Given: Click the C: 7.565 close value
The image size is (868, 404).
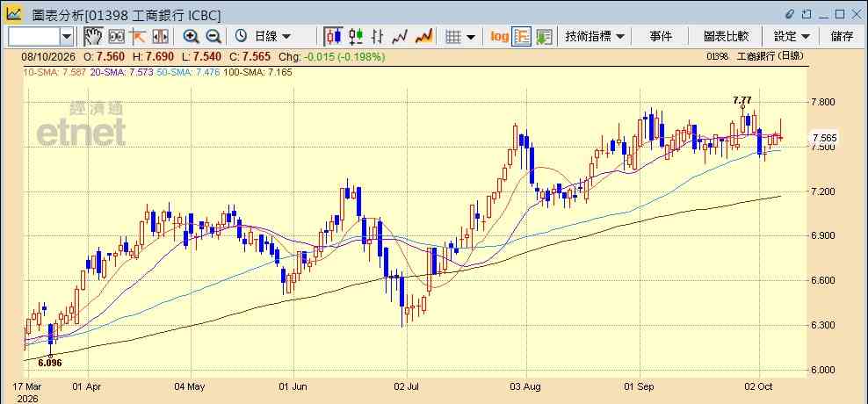Looking at the screenshot, I should click(x=250, y=56).
